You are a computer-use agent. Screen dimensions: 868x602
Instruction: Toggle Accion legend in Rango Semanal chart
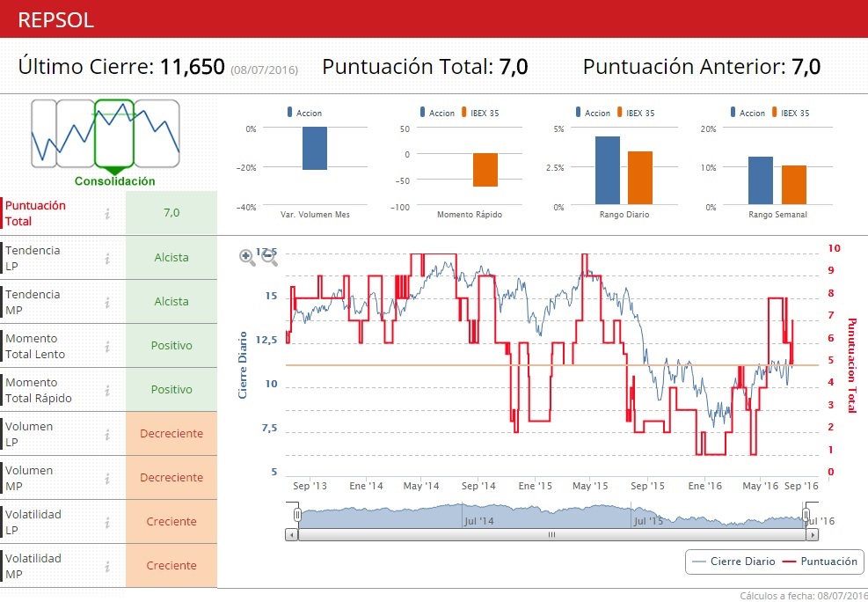tap(748, 113)
